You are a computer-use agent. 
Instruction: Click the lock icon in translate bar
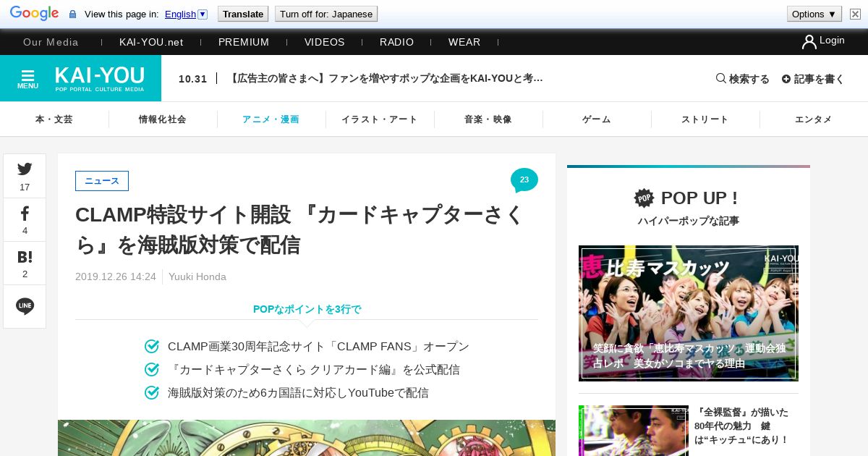pyautogui.click(x=72, y=14)
